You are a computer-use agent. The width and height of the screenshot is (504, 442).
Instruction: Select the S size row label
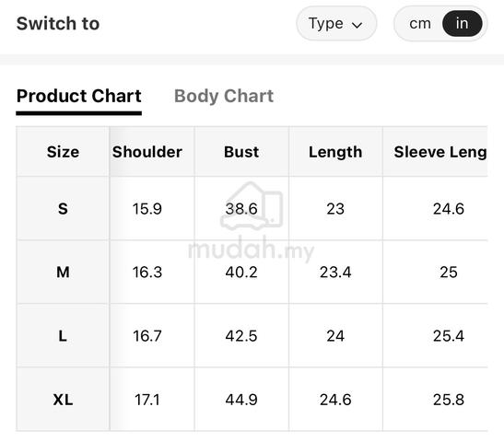[63, 209]
